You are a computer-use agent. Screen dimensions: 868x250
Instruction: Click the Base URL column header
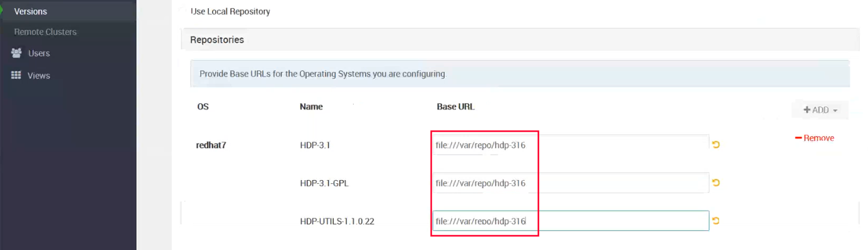[x=455, y=106]
